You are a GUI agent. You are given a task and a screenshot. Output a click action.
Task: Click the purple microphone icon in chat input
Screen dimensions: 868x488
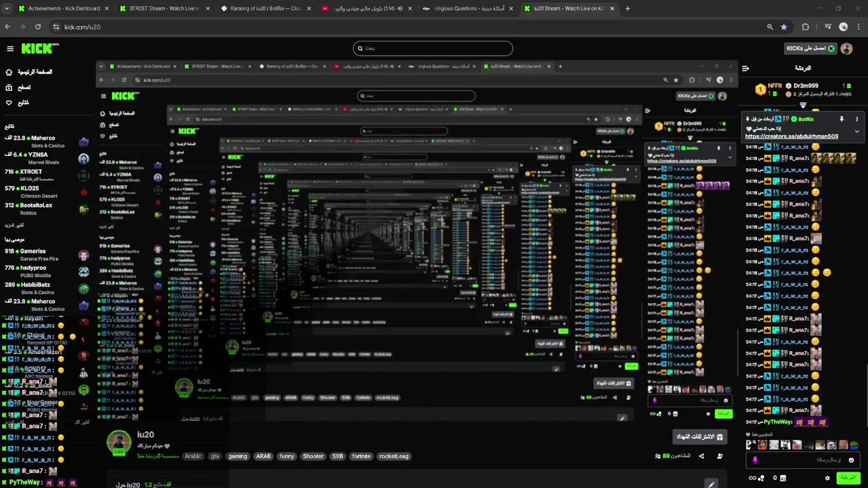tap(755, 460)
